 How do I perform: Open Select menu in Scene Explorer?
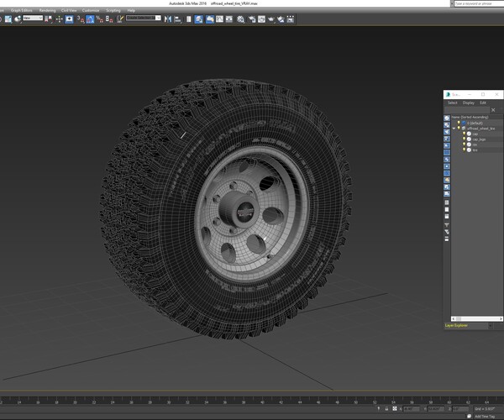click(x=452, y=102)
